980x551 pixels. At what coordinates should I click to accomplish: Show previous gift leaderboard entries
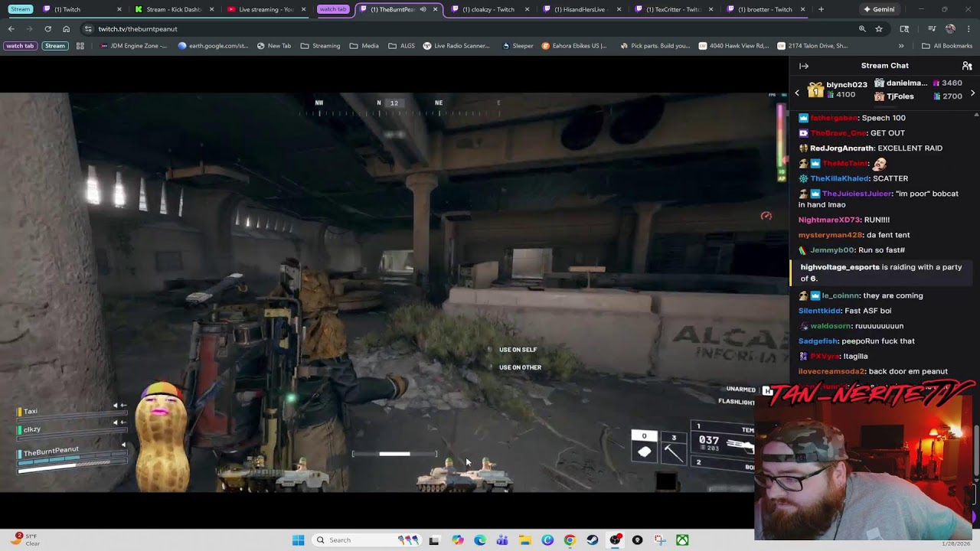tap(796, 93)
